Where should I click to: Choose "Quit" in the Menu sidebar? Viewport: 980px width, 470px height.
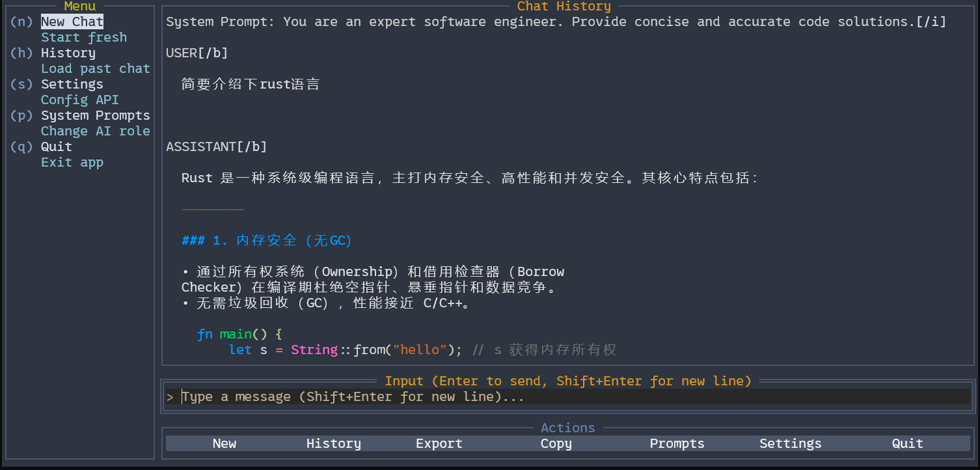(x=56, y=146)
